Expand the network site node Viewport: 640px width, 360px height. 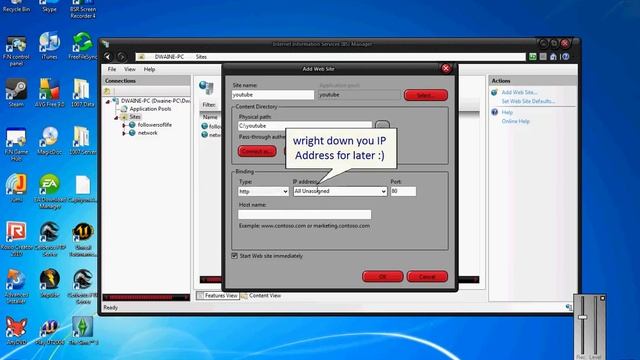[x=124, y=133]
